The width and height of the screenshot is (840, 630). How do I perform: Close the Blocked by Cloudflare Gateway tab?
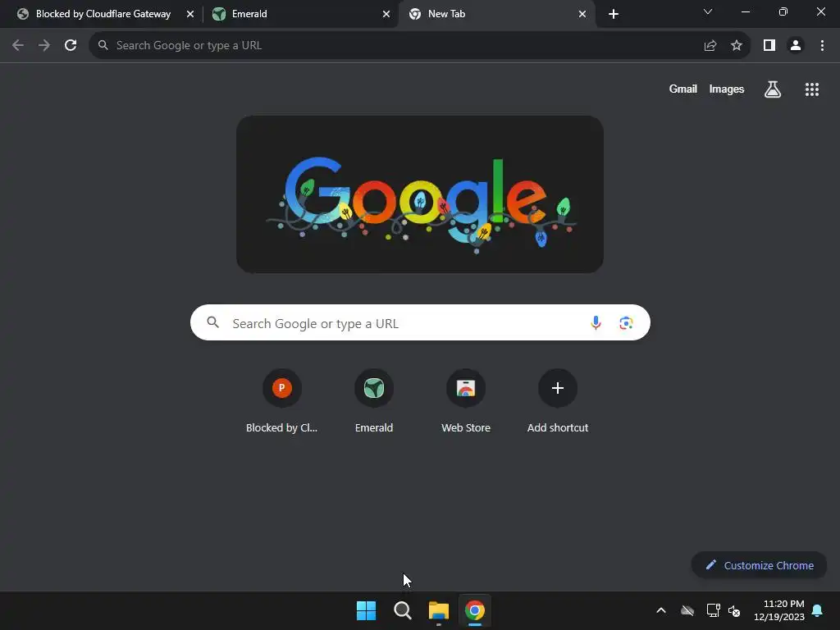click(x=190, y=14)
